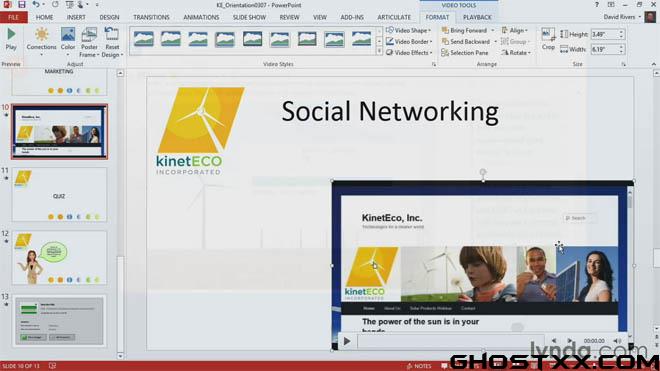Open the Transitions tab
The image size is (660, 371).
click(x=151, y=17)
